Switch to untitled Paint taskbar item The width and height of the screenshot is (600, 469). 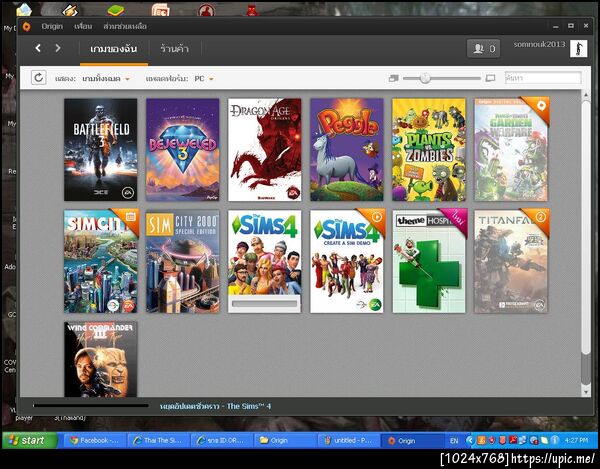pos(349,440)
